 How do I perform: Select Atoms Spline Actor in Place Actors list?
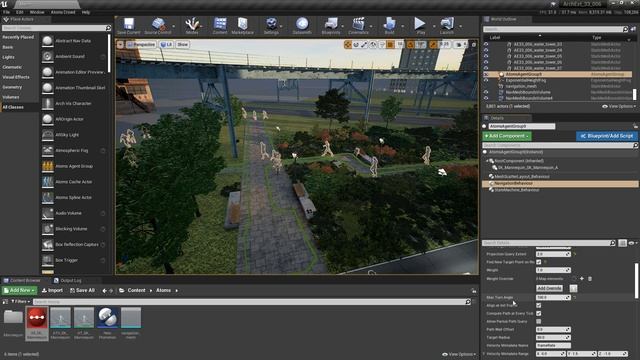click(73, 198)
